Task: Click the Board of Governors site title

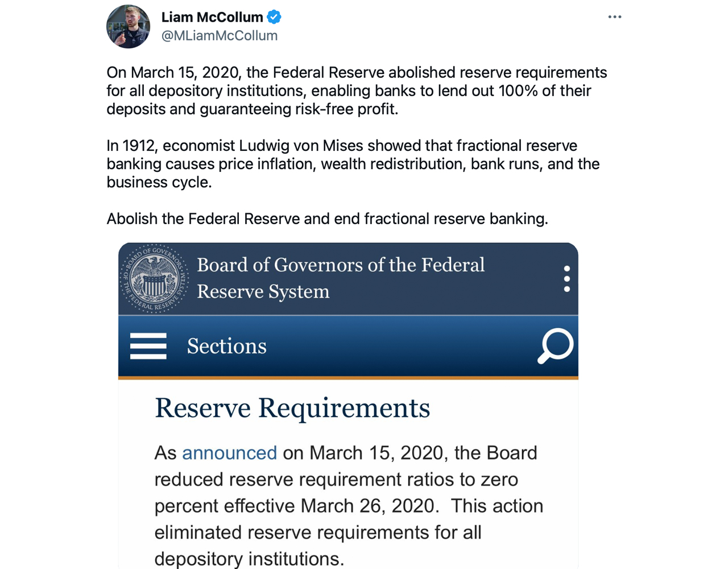Action: [340, 278]
